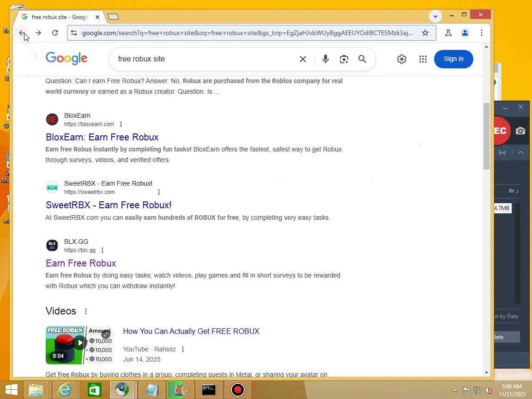Open more options for BLX.GG result
Viewport: 532px width, 399px height.
coord(103,250)
